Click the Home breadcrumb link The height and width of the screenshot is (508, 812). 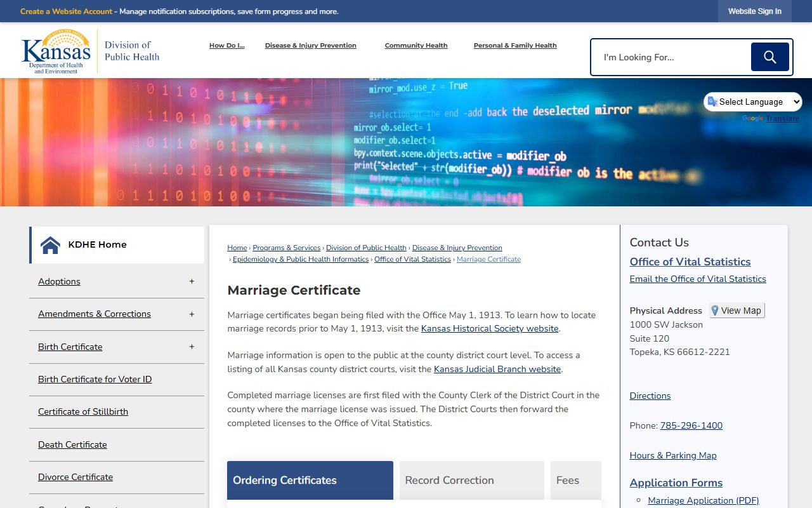pyautogui.click(x=237, y=248)
